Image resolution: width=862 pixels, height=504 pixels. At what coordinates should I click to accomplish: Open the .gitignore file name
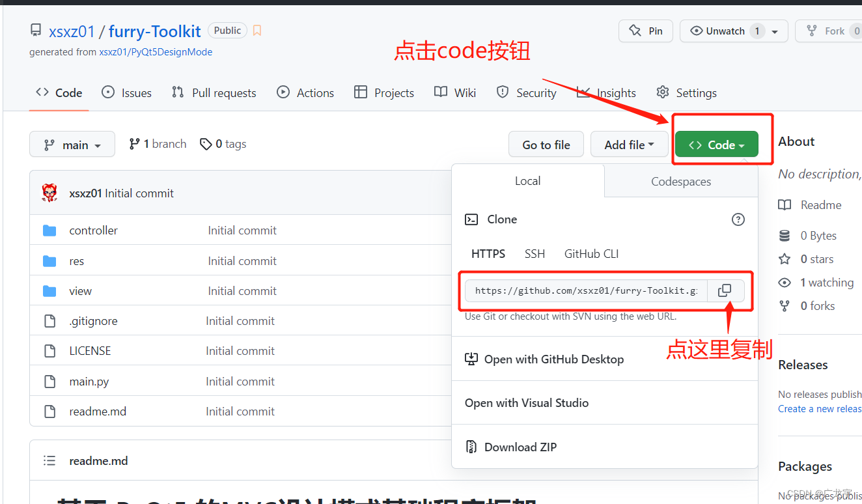(x=94, y=321)
